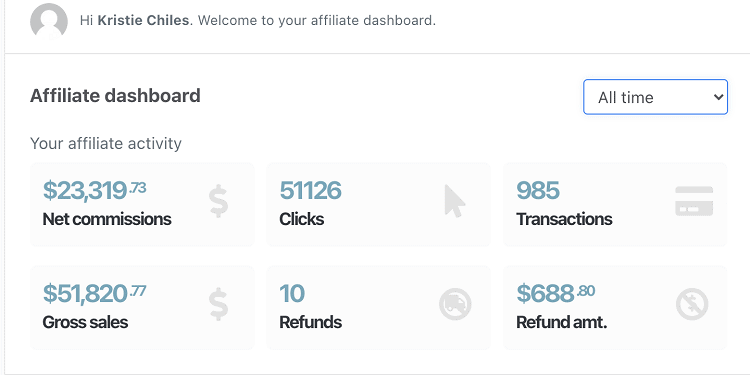
Task: Click the Refund amt. crossed dollar icon
Action: (x=692, y=304)
